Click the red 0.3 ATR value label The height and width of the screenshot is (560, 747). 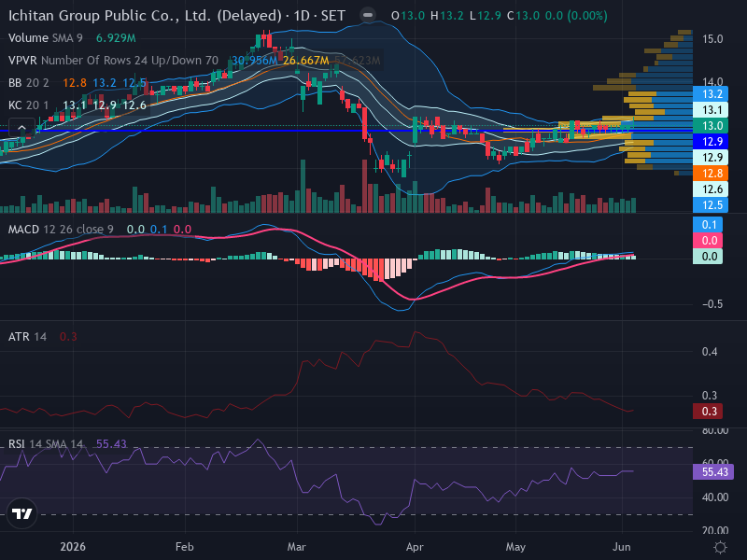tap(708, 411)
